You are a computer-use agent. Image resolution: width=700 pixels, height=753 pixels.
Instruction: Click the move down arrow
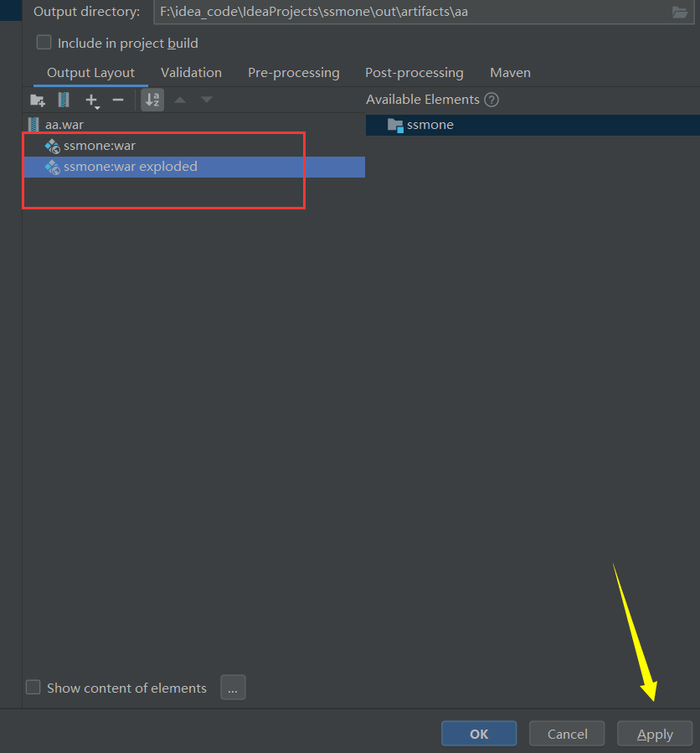tap(206, 100)
